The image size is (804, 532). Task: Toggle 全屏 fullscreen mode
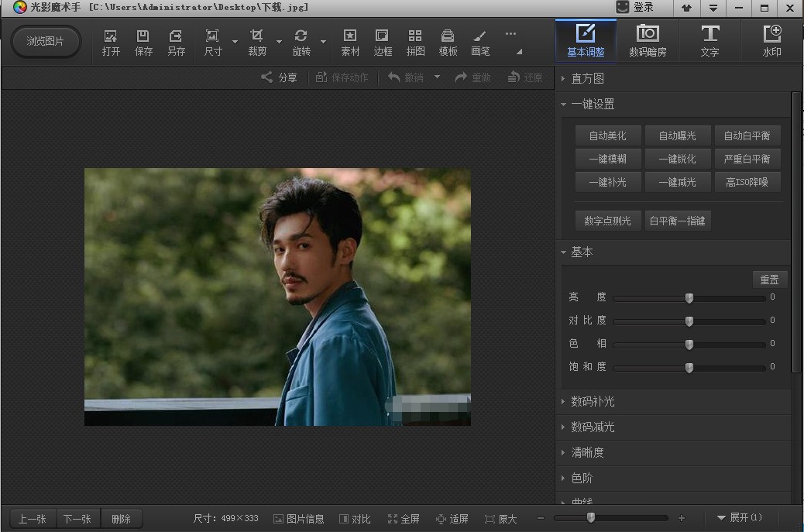pyautogui.click(x=404, y=519)
